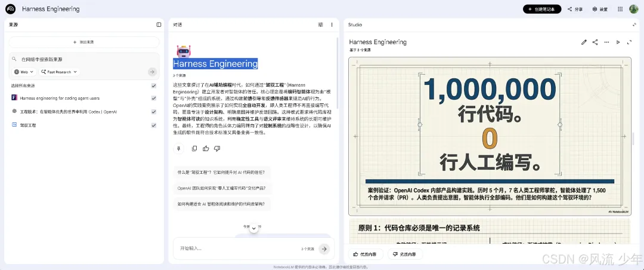Click the 1,000,000 行代码 slide thumbnail

coord(490,136)
